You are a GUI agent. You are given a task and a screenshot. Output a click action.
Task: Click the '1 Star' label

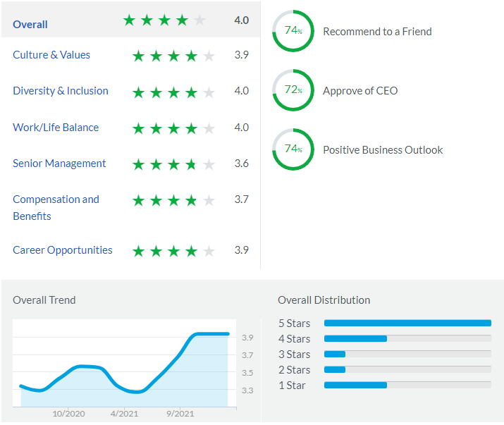[292, 385]
